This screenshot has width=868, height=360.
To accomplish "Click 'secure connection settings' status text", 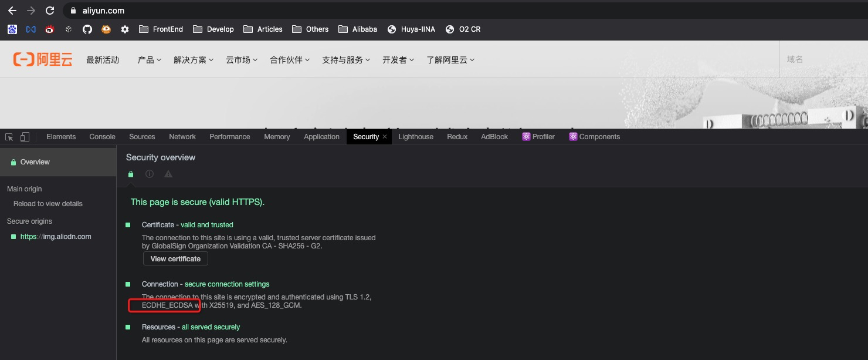I will click(x=227, y=284).
